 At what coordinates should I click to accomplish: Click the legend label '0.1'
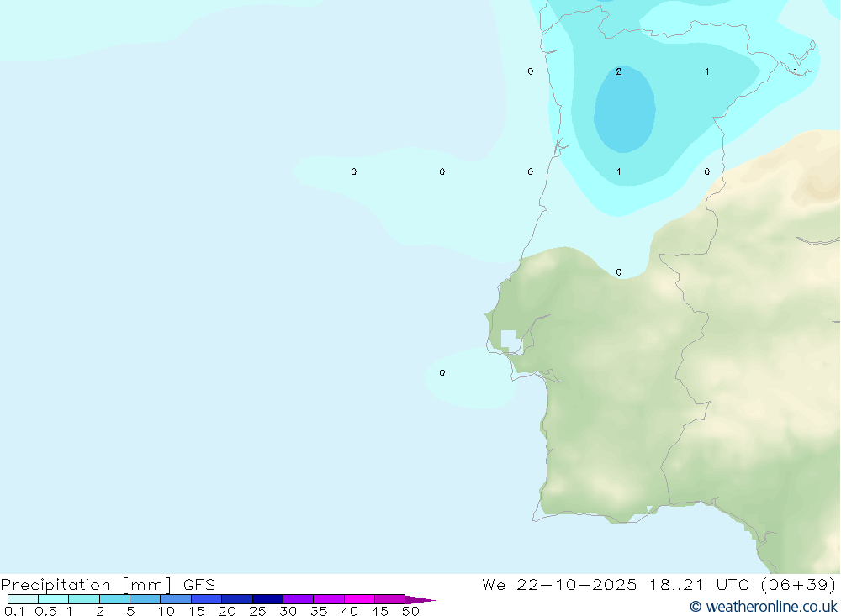(x=14, y=611)
